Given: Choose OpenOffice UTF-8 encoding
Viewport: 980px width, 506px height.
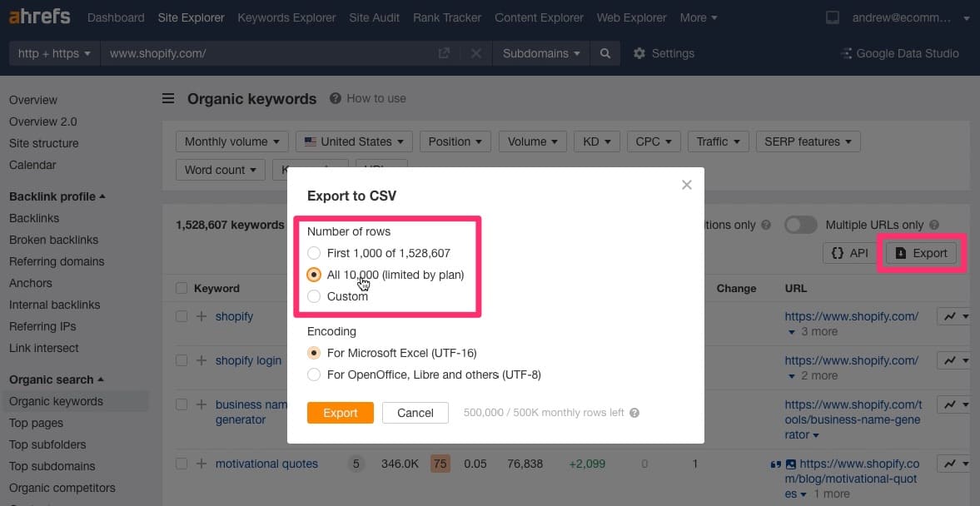Looking at the screenshot, I should (314, 375).
